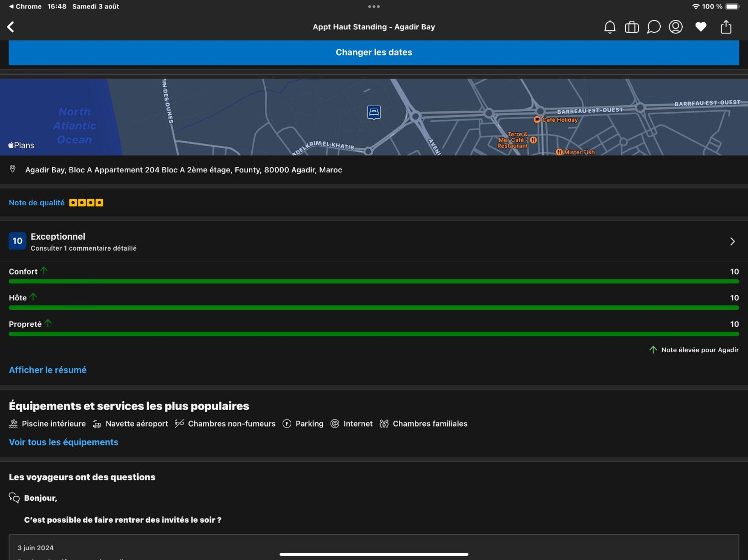
Task: Select the property bed pin on map
Action: coord(374,112)
